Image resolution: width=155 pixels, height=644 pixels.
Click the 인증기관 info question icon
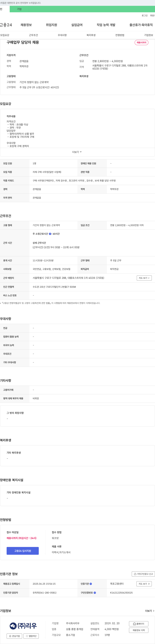91,584
